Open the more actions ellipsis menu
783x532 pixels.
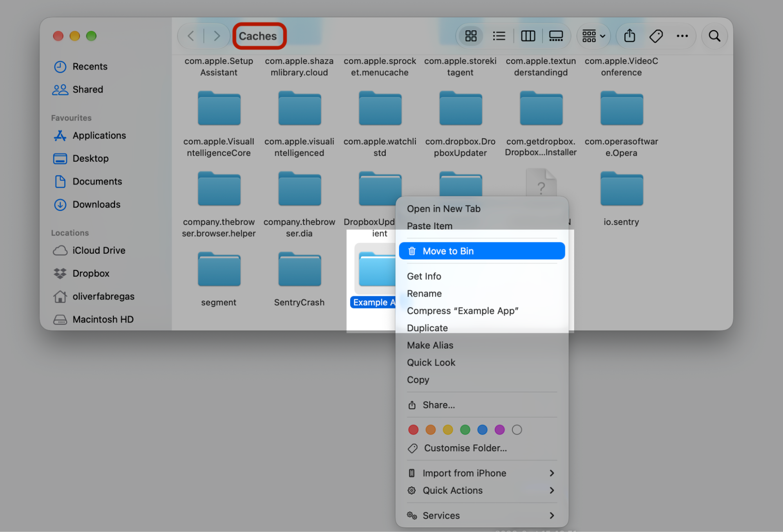pyautogui.click(x=682, y=36)
